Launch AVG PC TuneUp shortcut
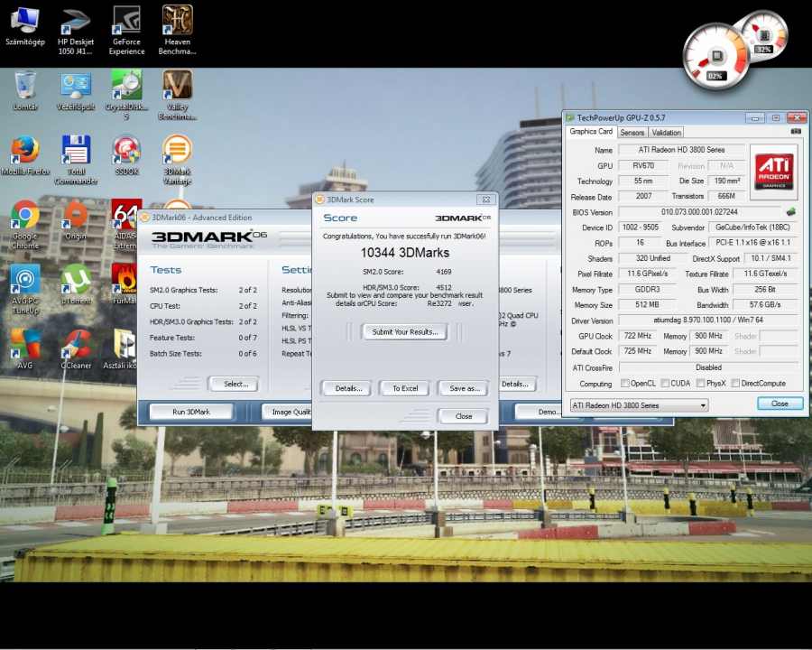 (x=25, y=289)
